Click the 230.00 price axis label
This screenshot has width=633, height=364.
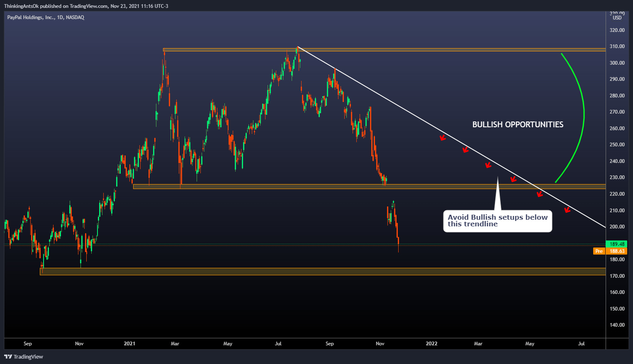[x=617, y=177]
